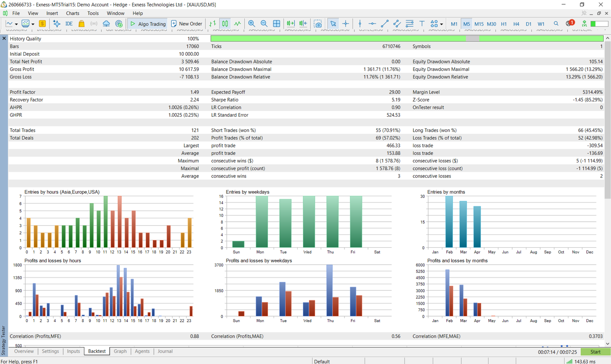The width and height of the screenshot is (611, 364).
Task: Select the trendline drawing tool
Action: coord(385,24)
